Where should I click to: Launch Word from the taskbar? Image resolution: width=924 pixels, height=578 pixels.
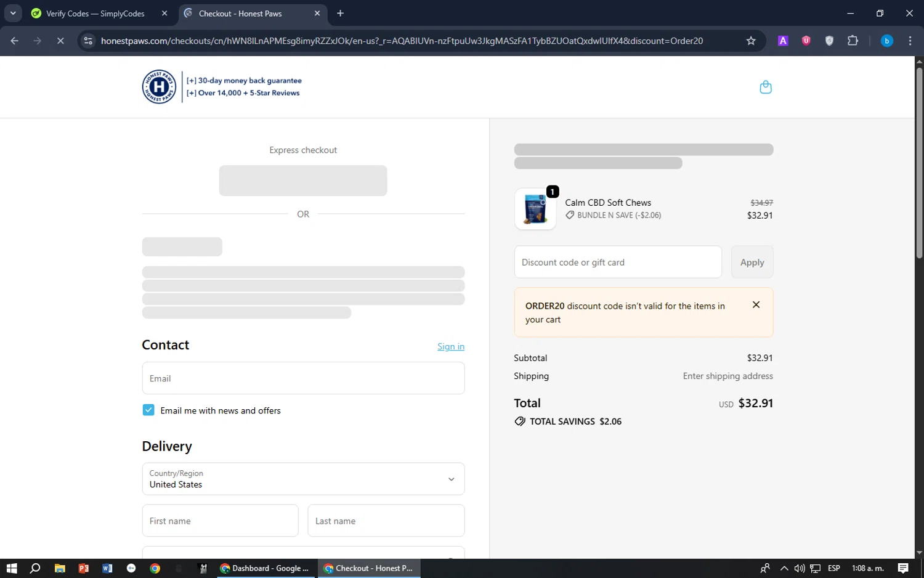pos(107,568)
